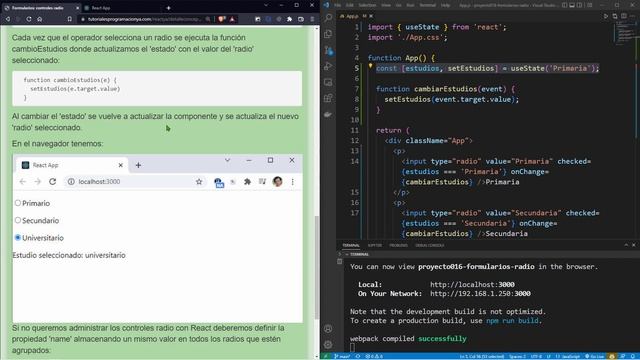Click the UTF-8 encoding status entry
The image size is (640, 360).
(536, 356)
